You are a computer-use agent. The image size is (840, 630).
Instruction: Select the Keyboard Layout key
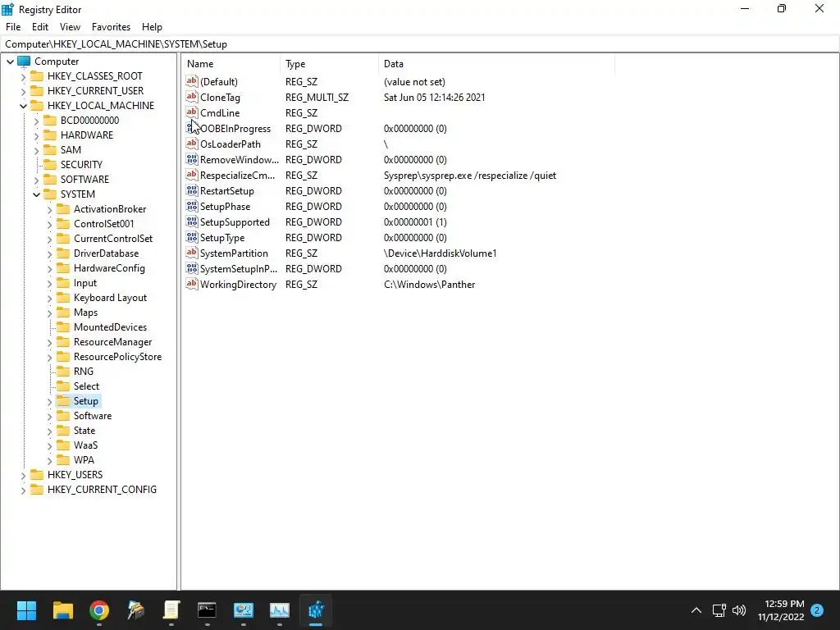[111, 297]
